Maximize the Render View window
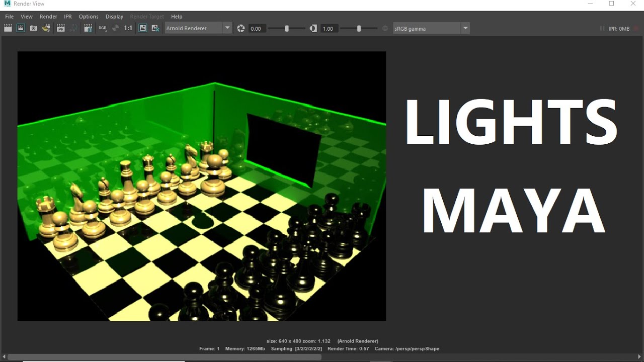 pyautogui.click(x=611, y=4)
